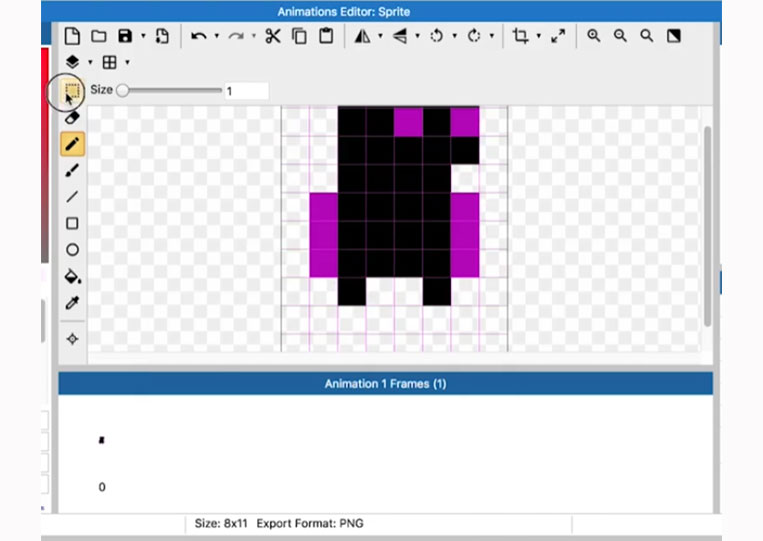This screenshot has height=541, width=763.
Task: Click the Size value input field
Action: click(x=247, y=91)
